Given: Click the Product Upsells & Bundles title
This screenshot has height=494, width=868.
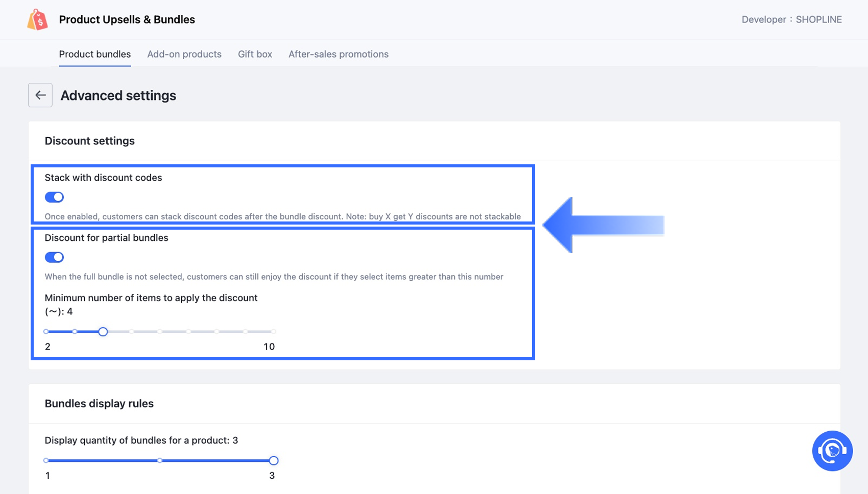Looking at the screenshot, I should point(127,19).
